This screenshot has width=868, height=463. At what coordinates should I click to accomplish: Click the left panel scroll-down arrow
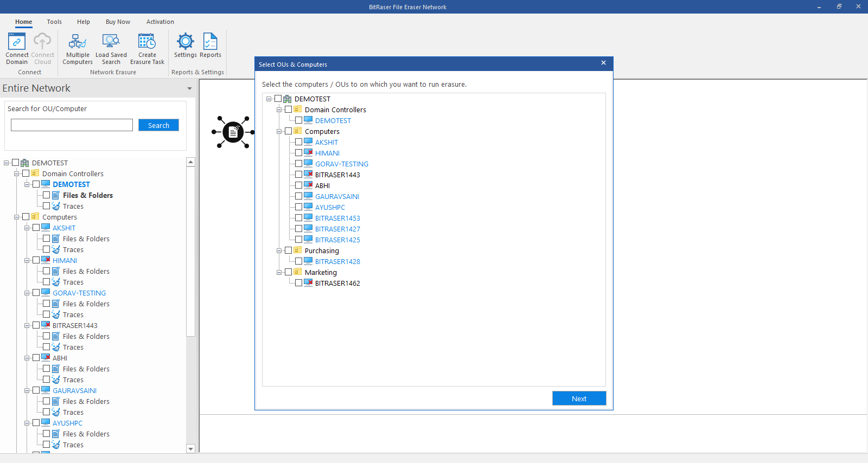[190, 448]
